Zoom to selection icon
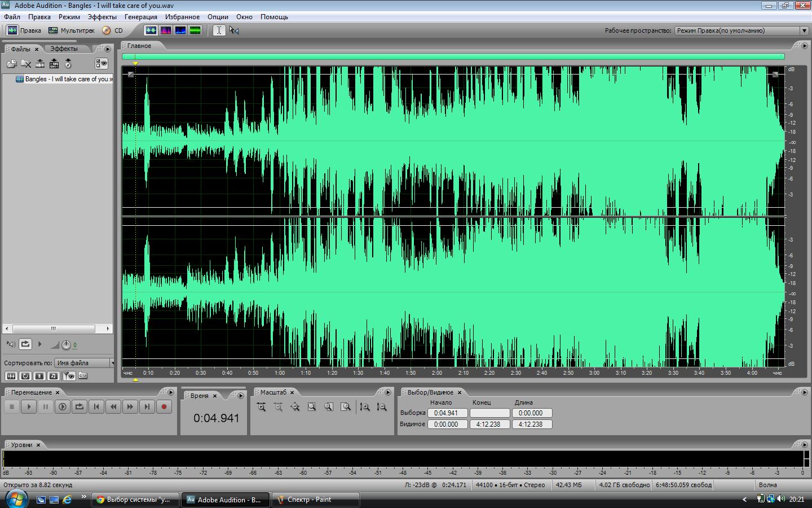The width and height of the screenshot is (812, 508). pos(312,407)
